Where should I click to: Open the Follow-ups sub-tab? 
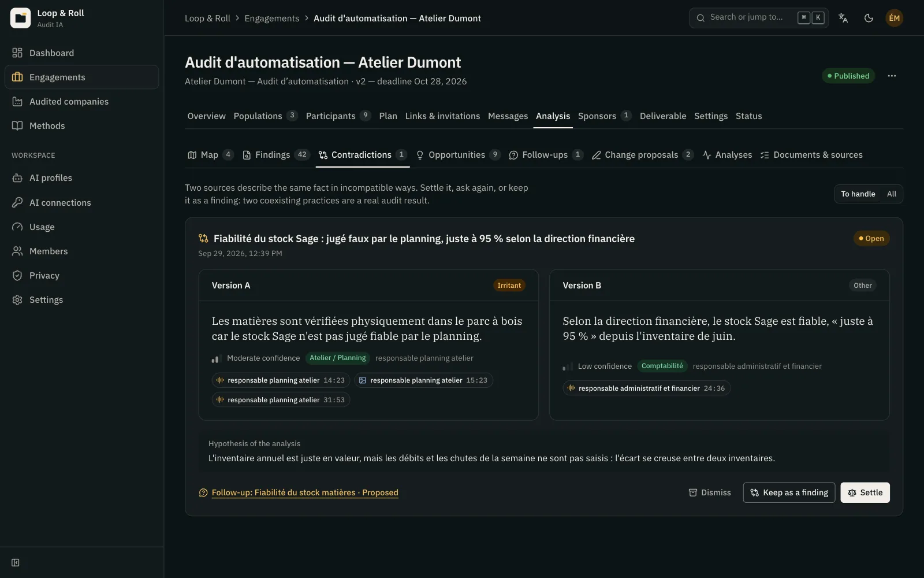(546, 155)
